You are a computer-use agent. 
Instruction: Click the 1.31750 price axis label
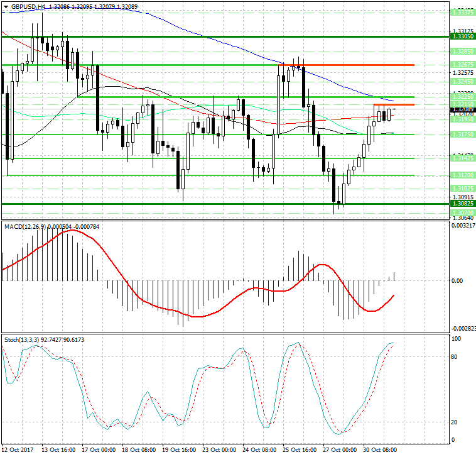coord(462,135)
